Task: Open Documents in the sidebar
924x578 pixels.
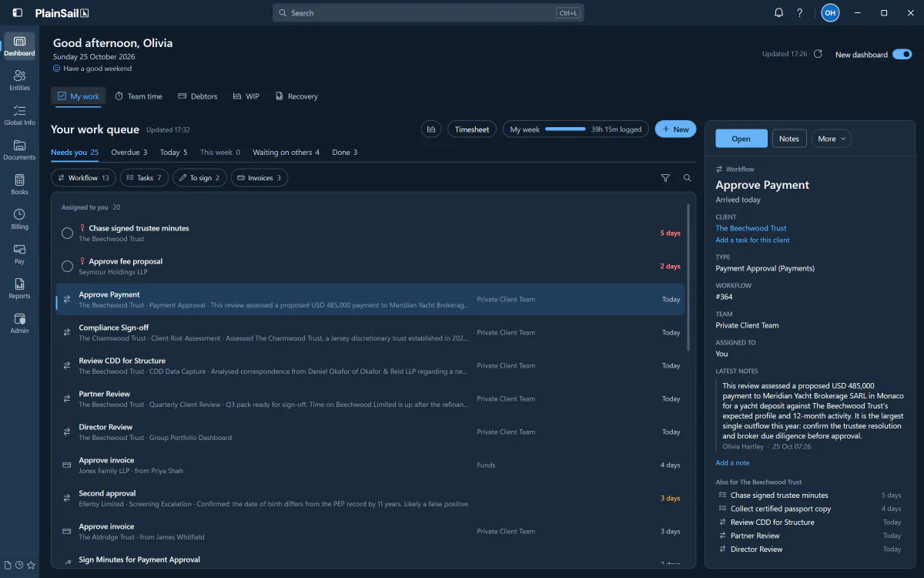Action: (20, 150)
